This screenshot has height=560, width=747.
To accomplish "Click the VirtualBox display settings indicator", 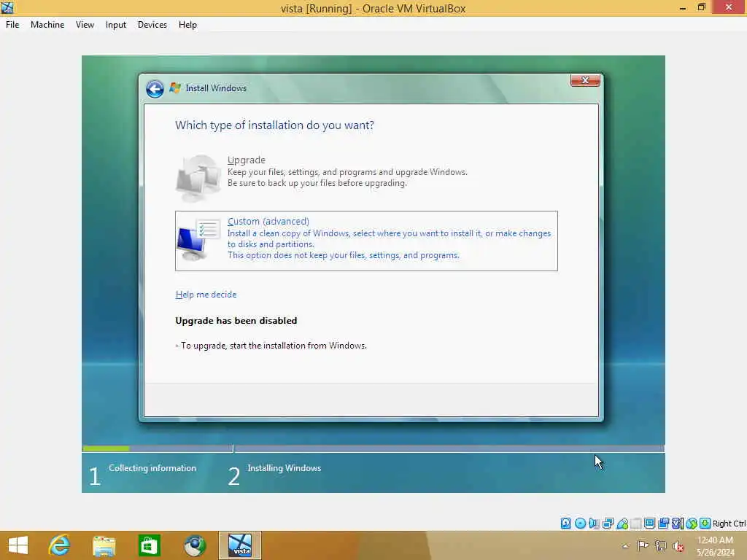I will (x=649, y=524).
